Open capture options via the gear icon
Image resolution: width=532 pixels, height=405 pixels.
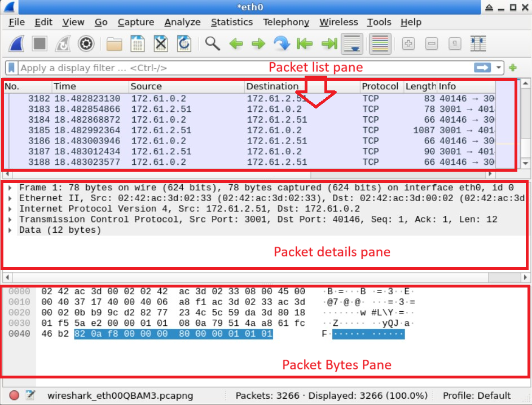[x=86, y=43]
